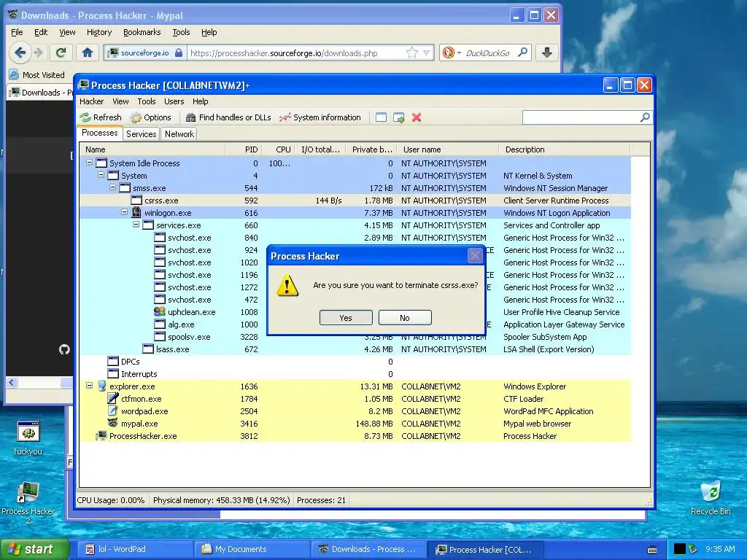Screen dimensions: 747x560
Task: Click the Downloads arrow icon in Mypal
Action: [x=547, y=52]
